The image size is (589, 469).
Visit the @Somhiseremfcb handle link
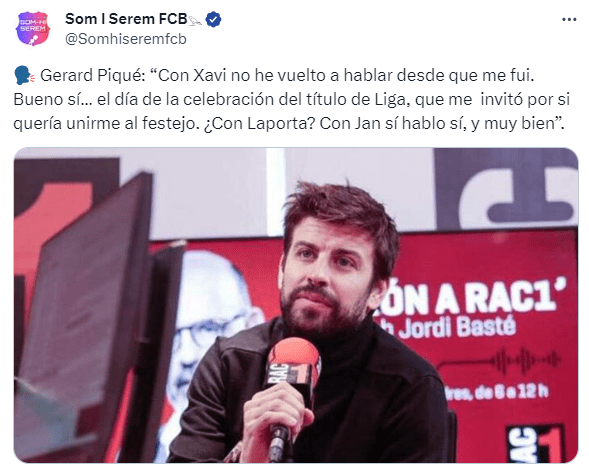pyautogui.click(x=126, y=39)
